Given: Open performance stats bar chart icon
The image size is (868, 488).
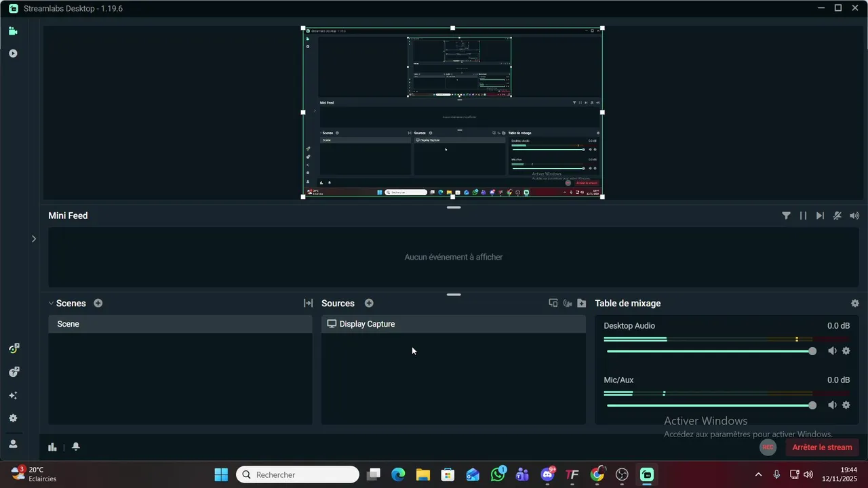Looking at the screenshot, I should pyautogui.click(x=52, y=447).
